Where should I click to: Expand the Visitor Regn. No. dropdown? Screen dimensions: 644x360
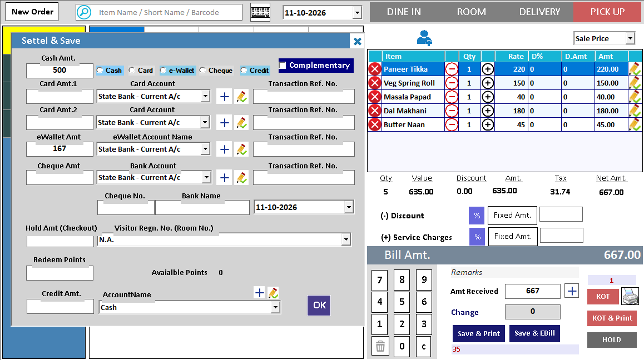point(346,239)
